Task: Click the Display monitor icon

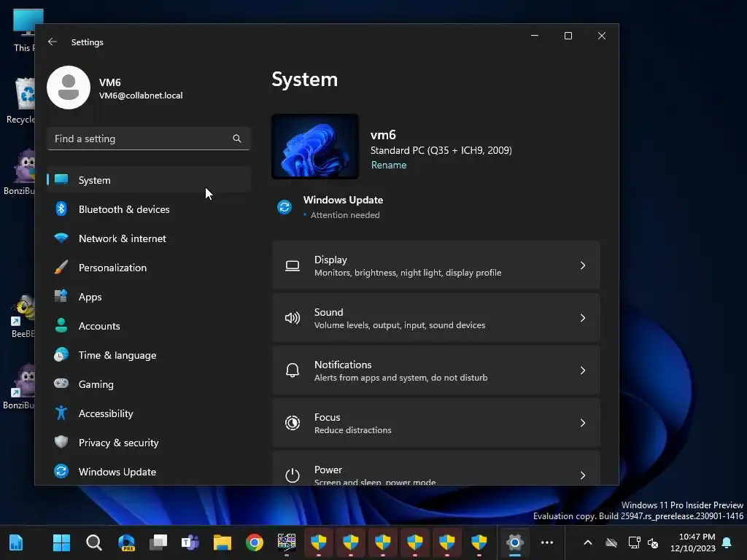Action: point(293,265)
